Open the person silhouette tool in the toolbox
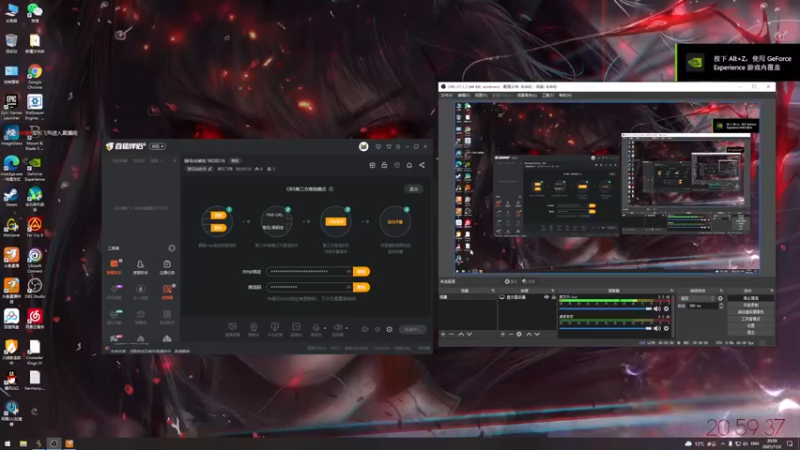 (140, 264)
